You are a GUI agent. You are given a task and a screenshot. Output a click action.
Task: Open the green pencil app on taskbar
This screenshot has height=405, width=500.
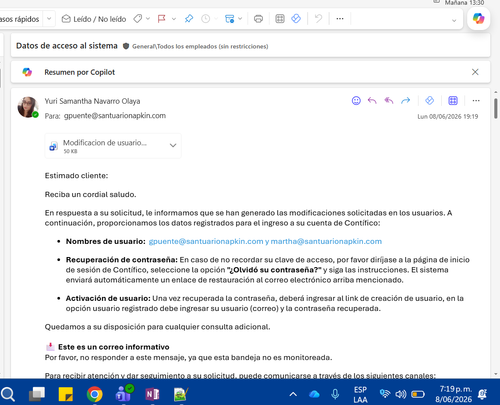tap(181, 394)
